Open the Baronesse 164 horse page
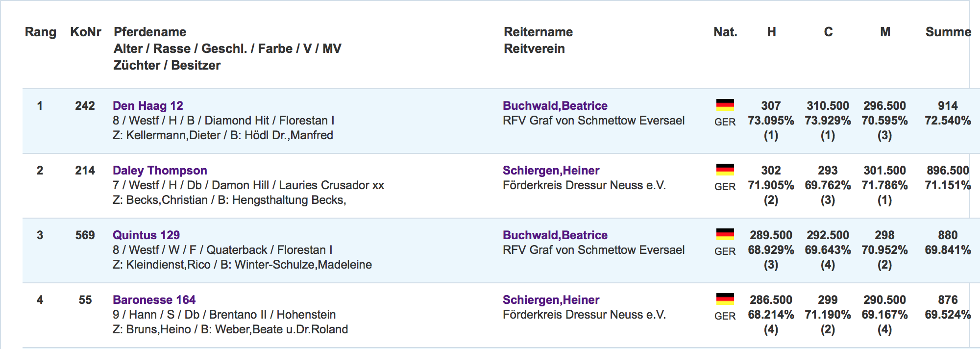 154,300
